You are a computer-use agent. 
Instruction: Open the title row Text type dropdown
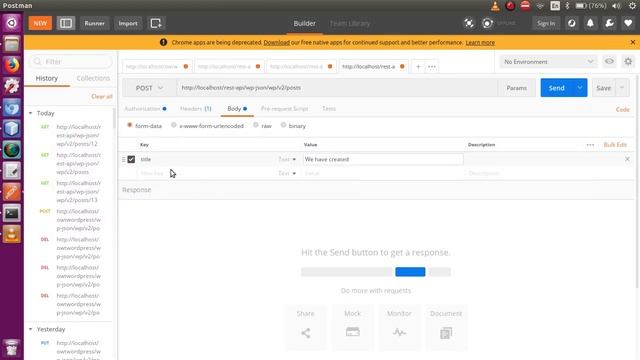[287, 159]
